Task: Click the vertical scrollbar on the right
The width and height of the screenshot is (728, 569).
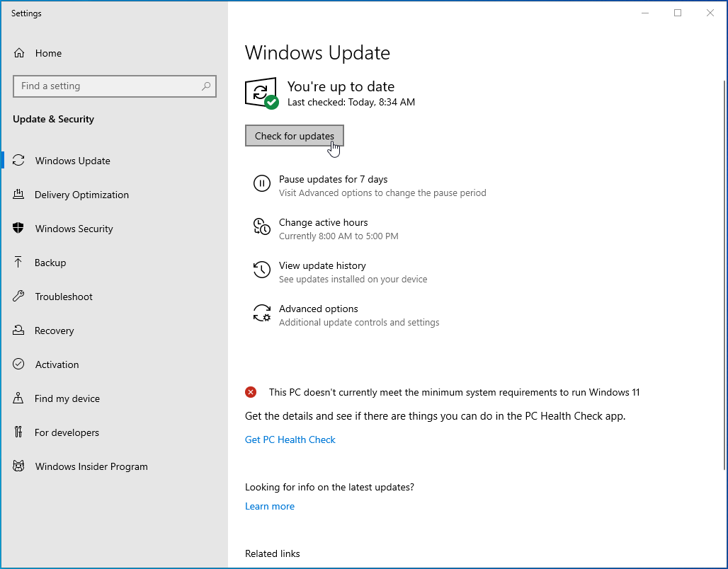Action: tap(724, 274)
